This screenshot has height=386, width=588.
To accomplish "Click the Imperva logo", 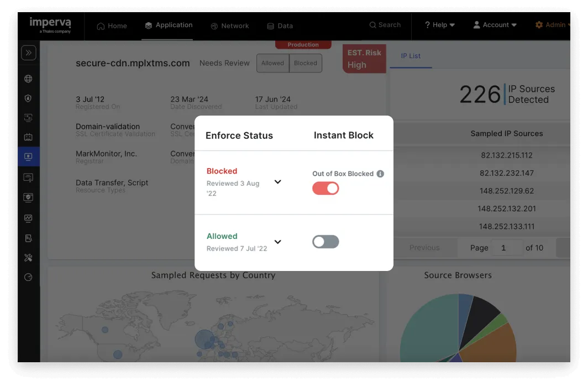I will point(50,25).
